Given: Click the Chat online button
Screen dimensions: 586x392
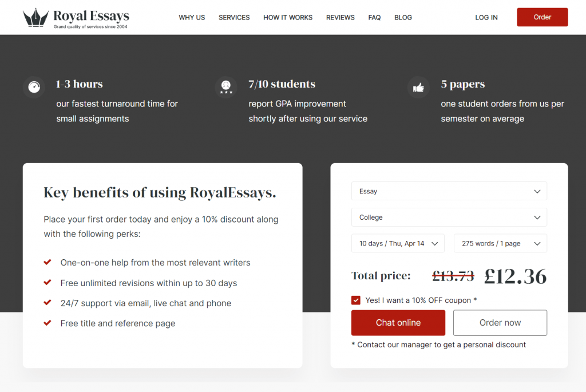Looking at the screenshot, I should 398,323.
